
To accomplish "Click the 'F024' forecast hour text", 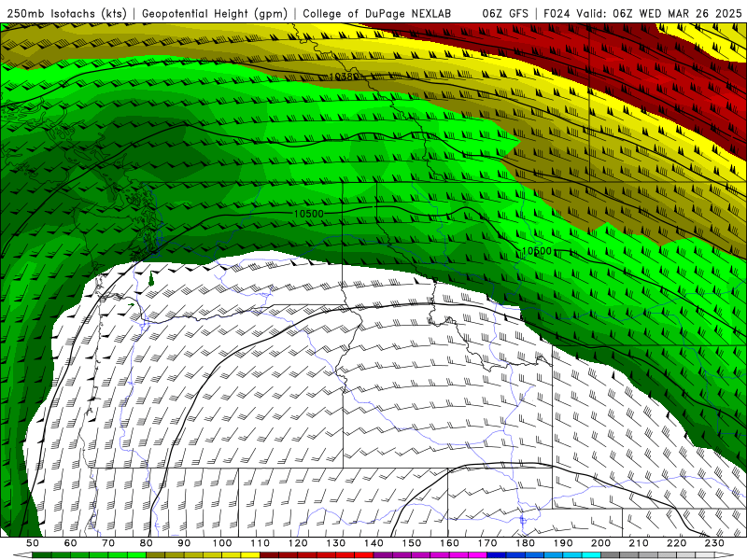I will pos(557,14).
